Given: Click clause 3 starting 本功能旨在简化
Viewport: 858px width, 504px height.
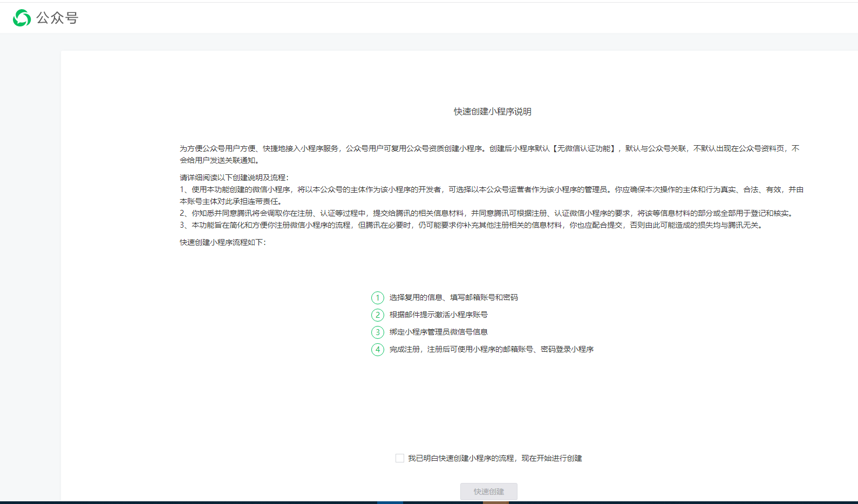Looking at the screenshot, I should pos(473,225).
